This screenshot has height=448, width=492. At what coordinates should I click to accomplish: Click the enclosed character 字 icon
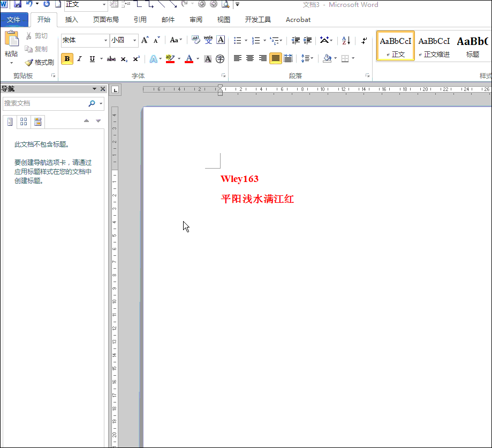point(220,59)
